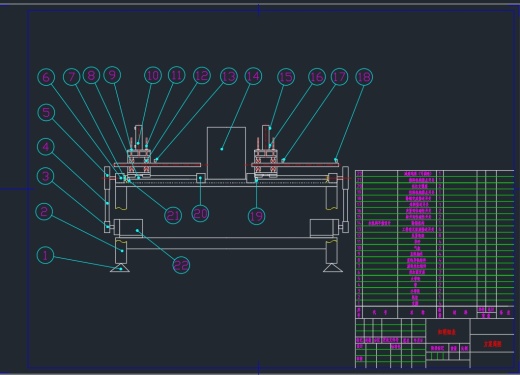This screenshot has height=375, width=520.
Task: Select callout balloon 4
Action: pos(46,147)
